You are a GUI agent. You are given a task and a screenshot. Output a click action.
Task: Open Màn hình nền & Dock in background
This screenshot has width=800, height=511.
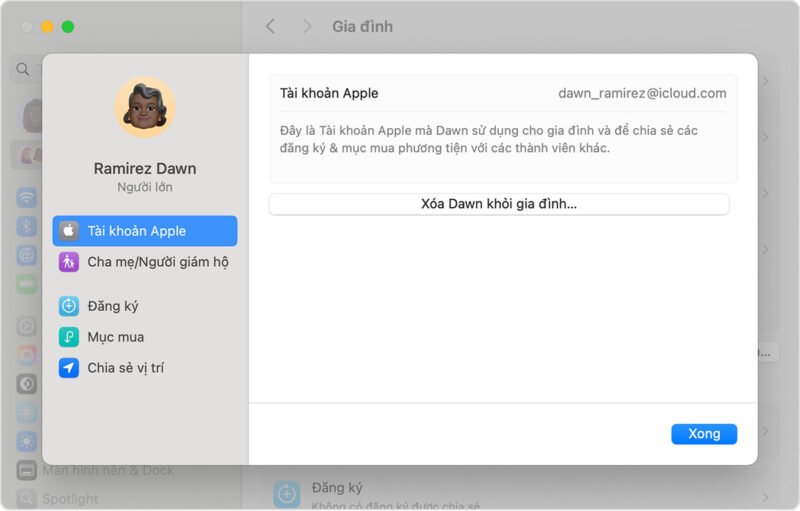tap(95, 470)
